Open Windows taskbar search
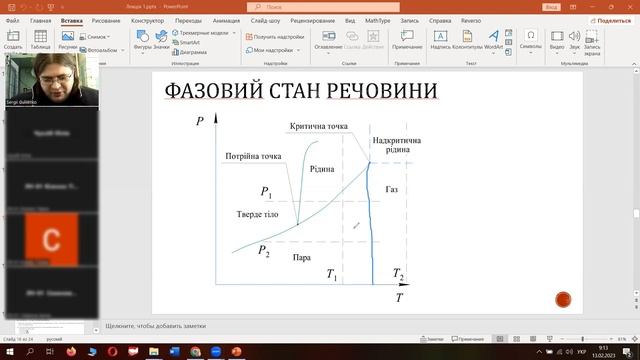Viewport: 640px width, 360px height. pyautogui.click(x=30, y=351)
